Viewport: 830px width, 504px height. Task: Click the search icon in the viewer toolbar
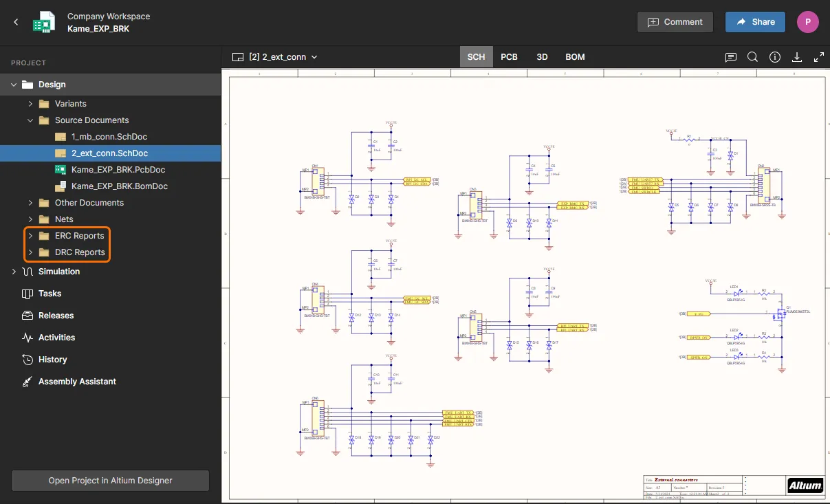coord(752,57)
